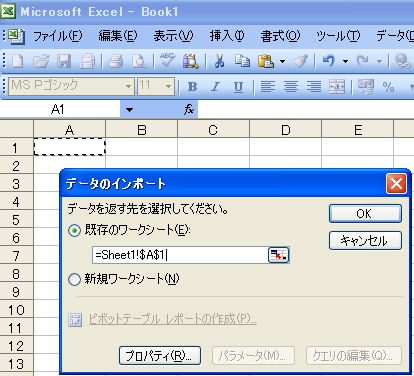The width and height of the screenshot is (414, 376).
Task: Open the Redo history dropdown arrow
Action: (379, 61)
